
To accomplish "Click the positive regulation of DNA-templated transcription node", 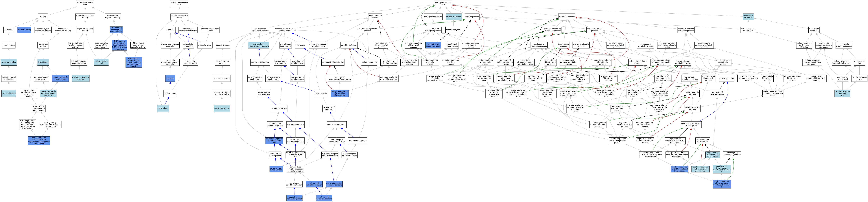I will click(x=680, y=169).
